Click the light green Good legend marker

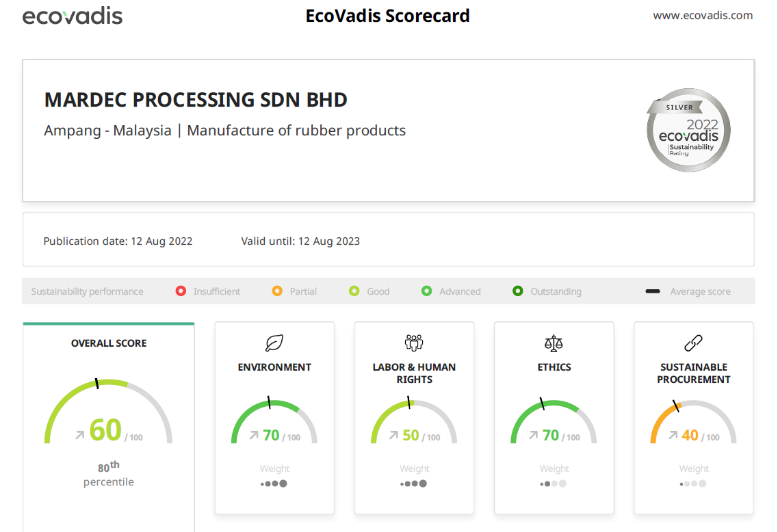(354, 291)
